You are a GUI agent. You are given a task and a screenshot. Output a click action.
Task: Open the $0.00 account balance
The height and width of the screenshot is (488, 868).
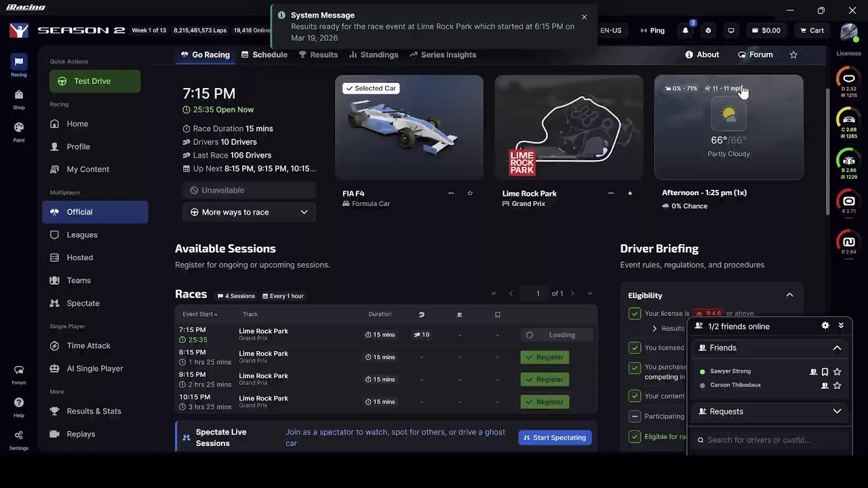766,30
